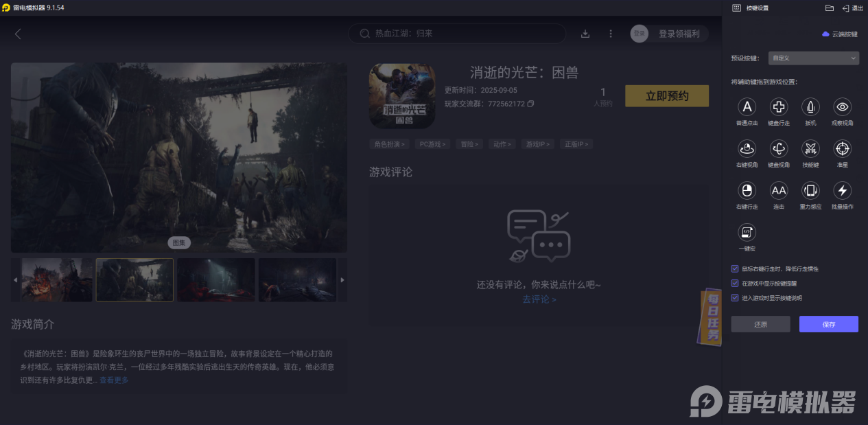Open the three-dot more options menu
868x425 pixels.
point(611,34)
